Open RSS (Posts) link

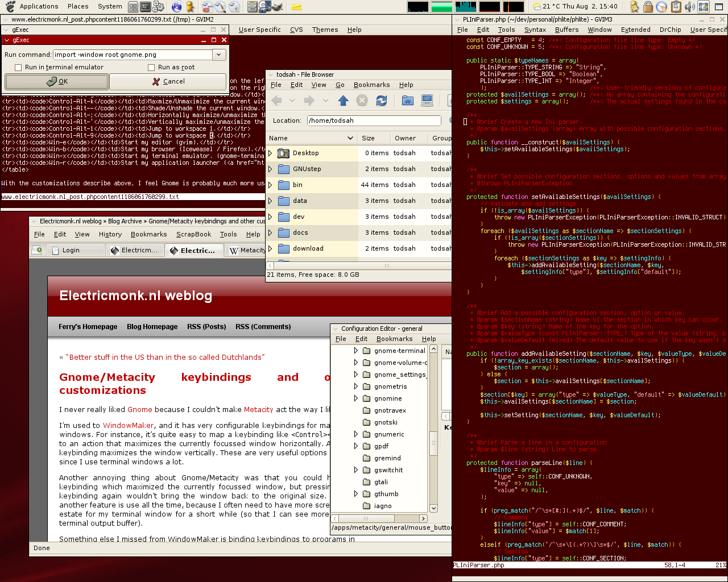[x=206, y=327]
